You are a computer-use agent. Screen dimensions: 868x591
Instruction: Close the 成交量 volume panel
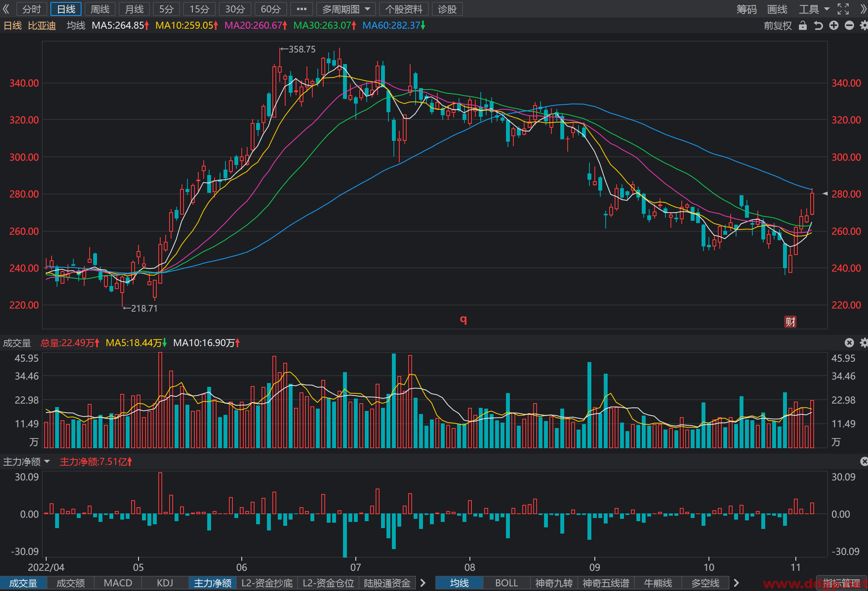tap(849, 343)
